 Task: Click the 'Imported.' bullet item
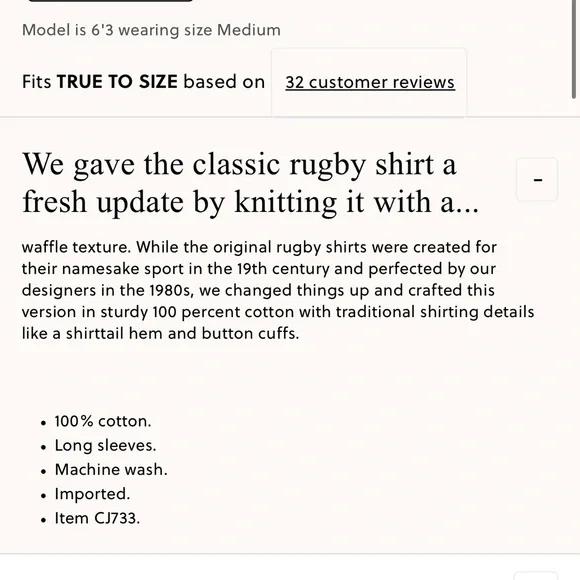(x=92, y=494)
